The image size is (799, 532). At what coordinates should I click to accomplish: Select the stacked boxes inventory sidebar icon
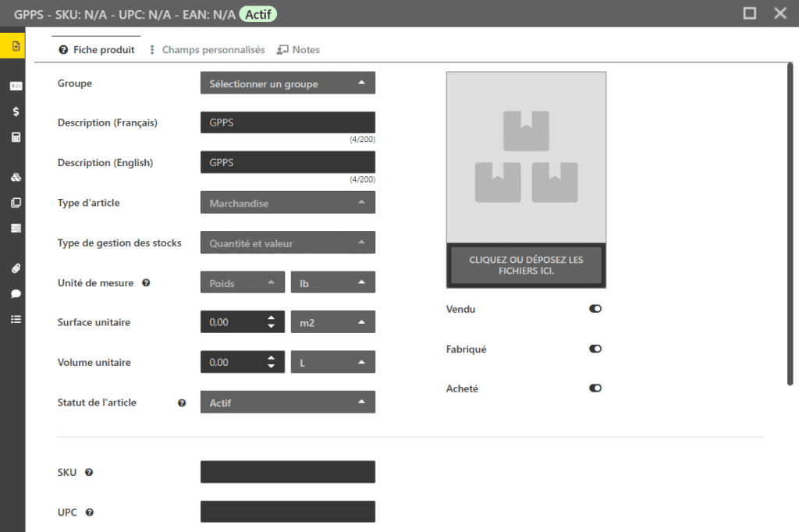click(16, 177)
